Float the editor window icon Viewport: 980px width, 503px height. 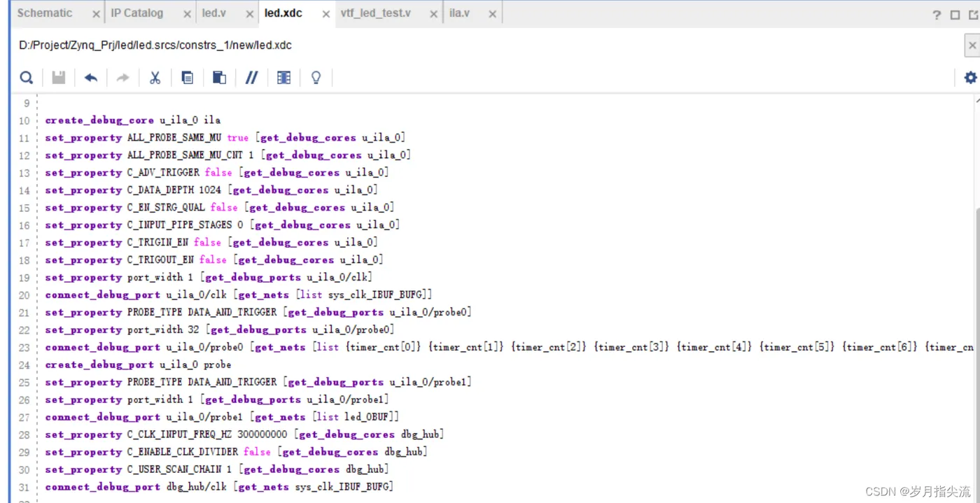tap(972, 15)
